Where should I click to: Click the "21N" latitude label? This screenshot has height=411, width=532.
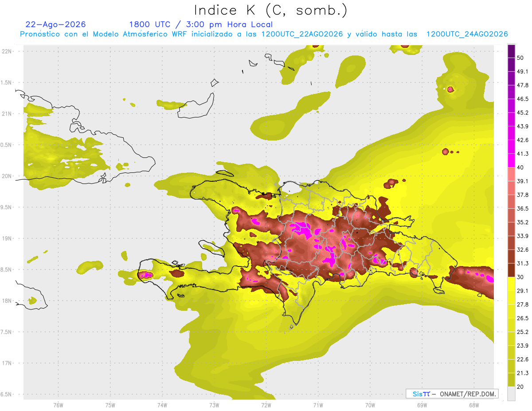coord(7,114)
